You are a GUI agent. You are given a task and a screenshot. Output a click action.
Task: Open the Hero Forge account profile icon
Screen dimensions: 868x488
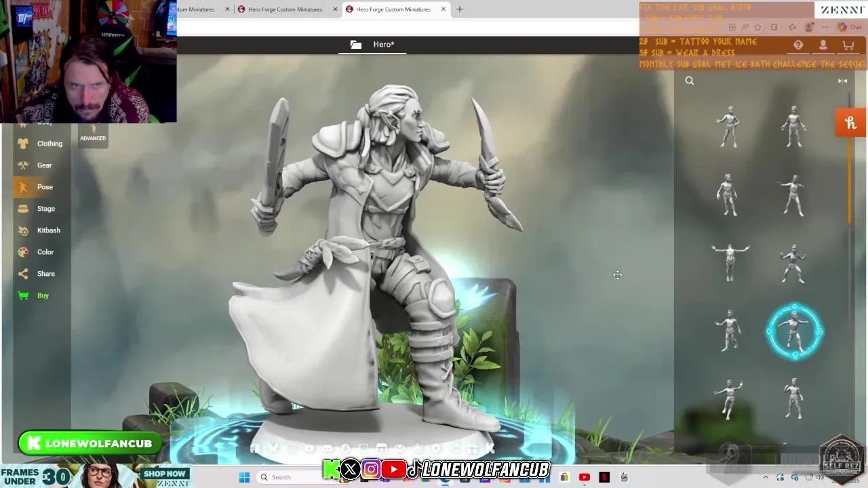click(823, 45)
